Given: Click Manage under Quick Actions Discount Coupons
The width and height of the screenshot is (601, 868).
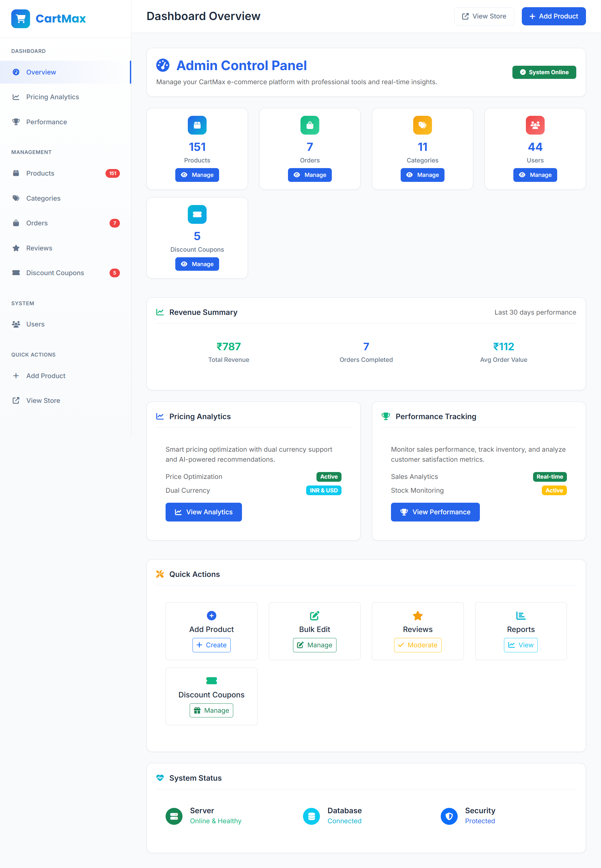Looking at the screenshot, I should point(211,711).
